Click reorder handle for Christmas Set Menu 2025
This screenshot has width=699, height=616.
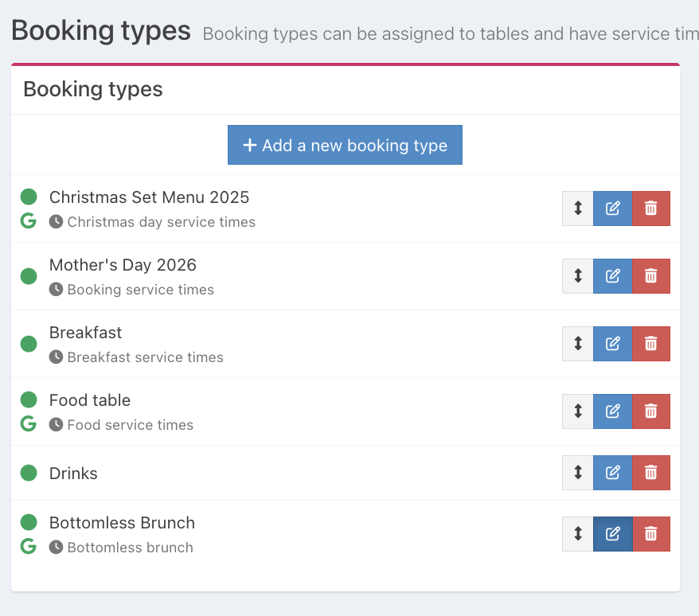pyautogui.click(x=578, y=209)
